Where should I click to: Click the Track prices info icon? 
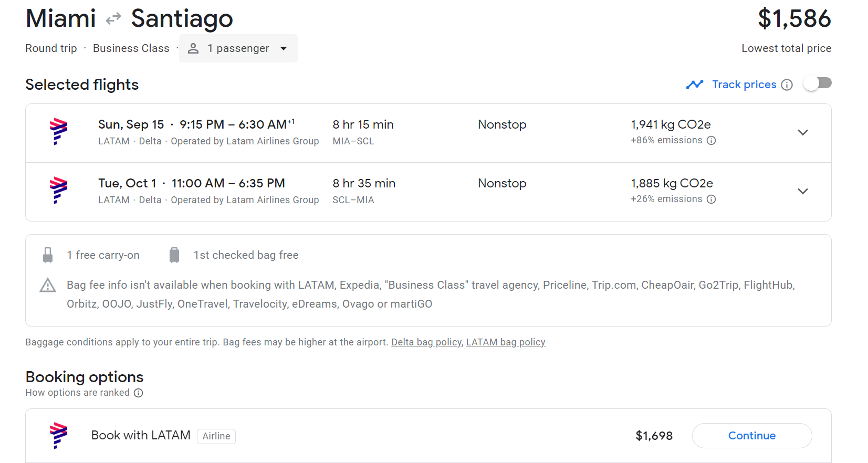coord(787,85)
